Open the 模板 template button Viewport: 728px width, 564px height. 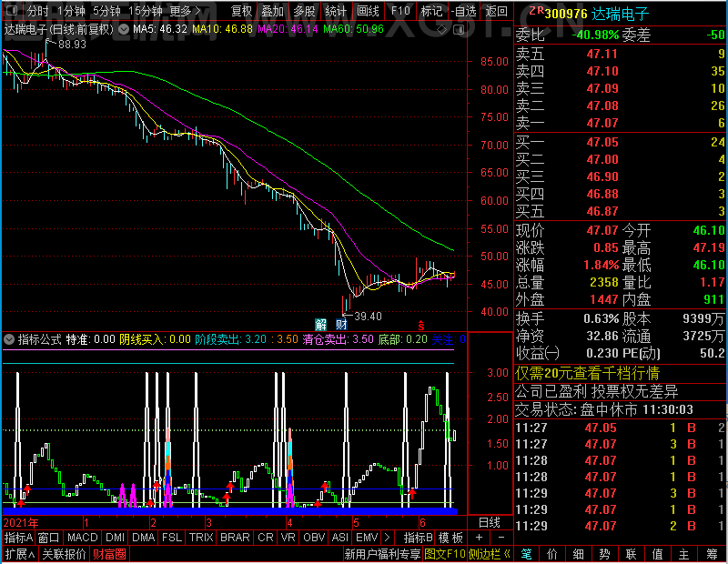click(x=450, y=538)
